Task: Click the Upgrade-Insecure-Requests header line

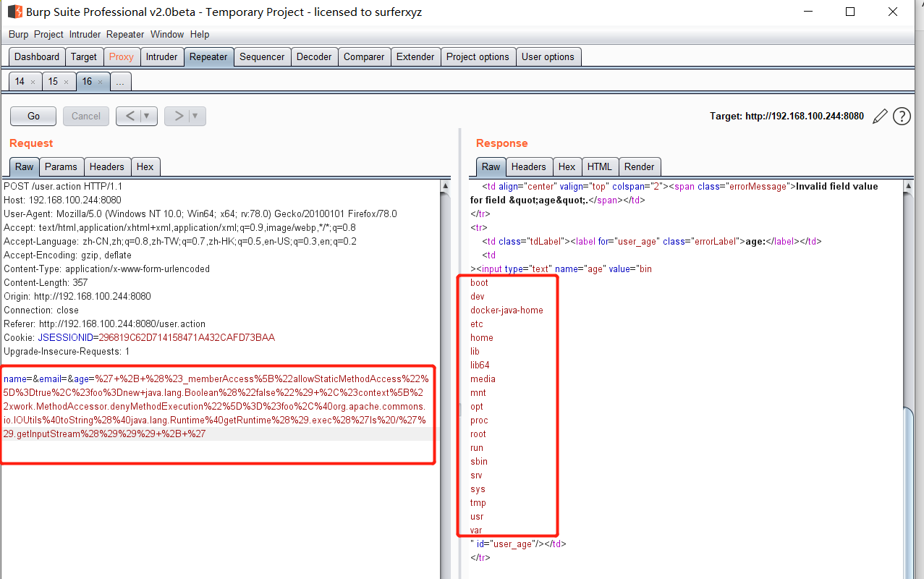Action: pos(67,351)
